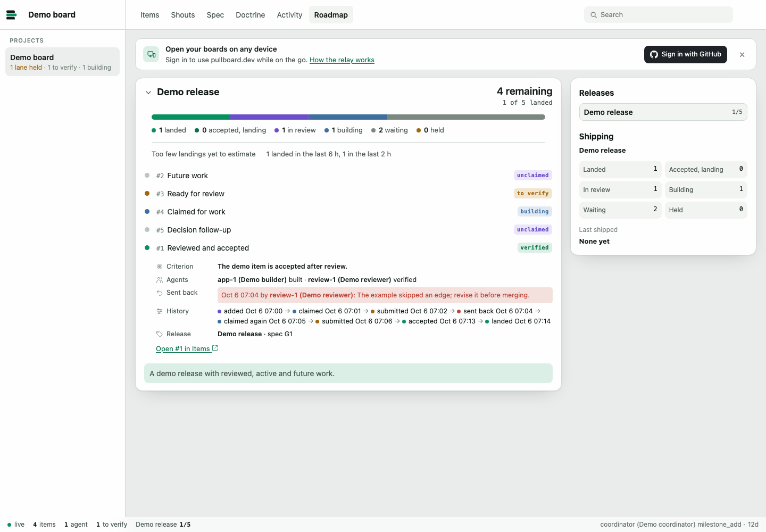
Task: Dismiss the sign-in banner with the X
Action: [x=742, y=55]
